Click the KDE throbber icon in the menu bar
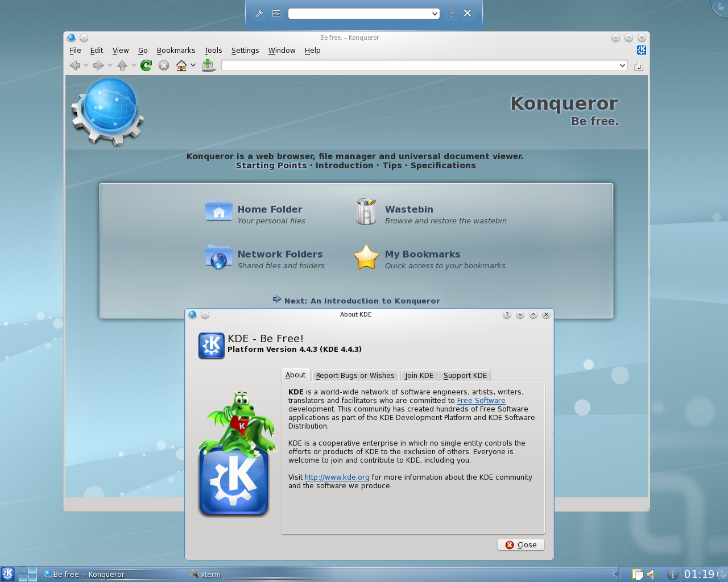Screen dimensions: 728x582 [x=642, y=50]
